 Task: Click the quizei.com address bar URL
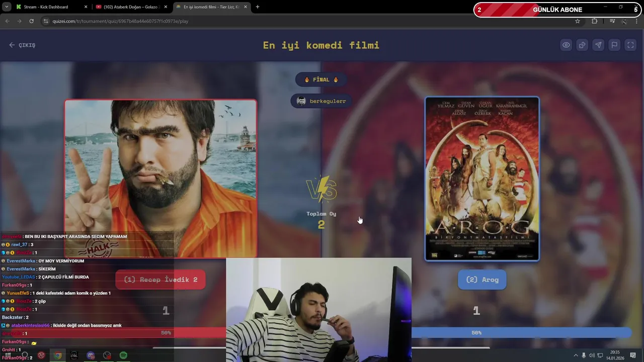[x=120, y=21]
